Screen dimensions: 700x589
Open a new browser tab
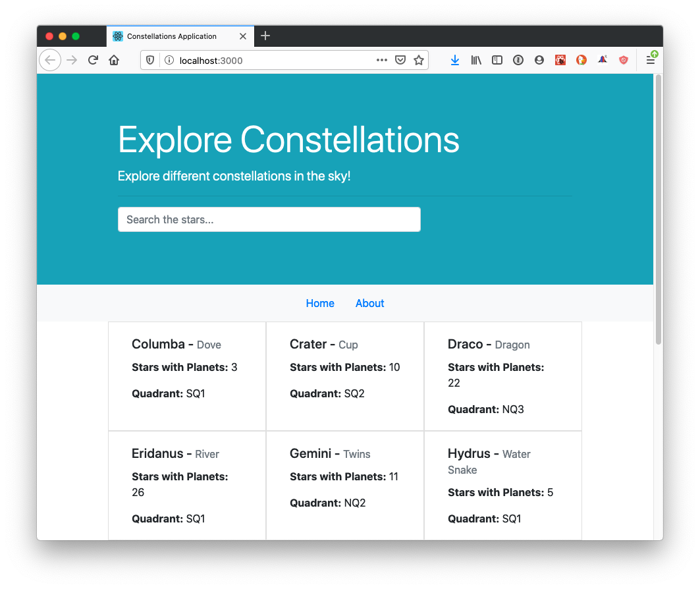[265, 36]
